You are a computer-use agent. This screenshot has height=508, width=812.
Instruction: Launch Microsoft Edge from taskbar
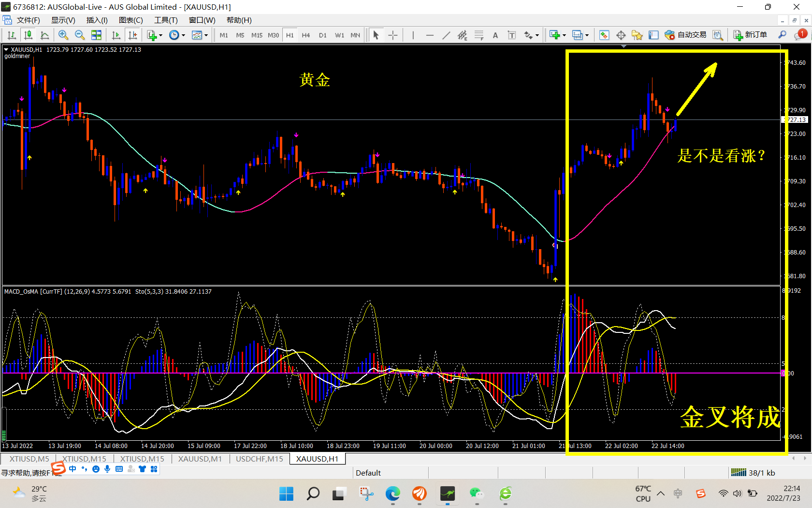point(392,493)
